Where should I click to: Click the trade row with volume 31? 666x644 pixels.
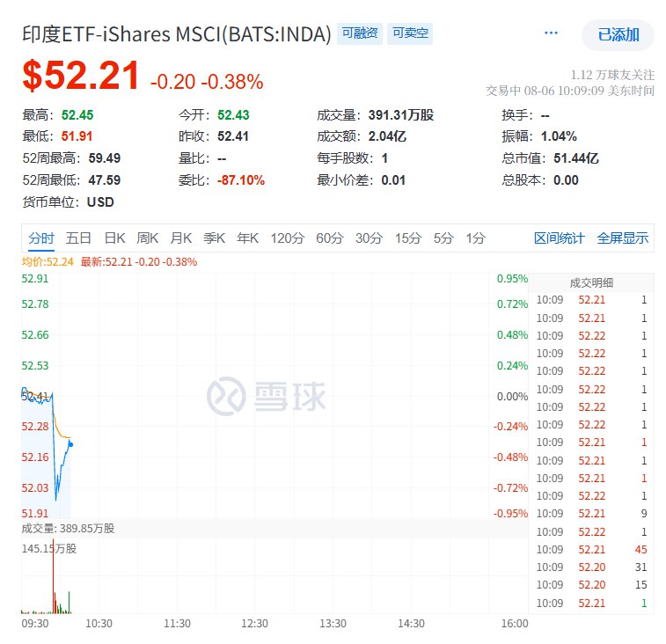[x=591, y=567]
